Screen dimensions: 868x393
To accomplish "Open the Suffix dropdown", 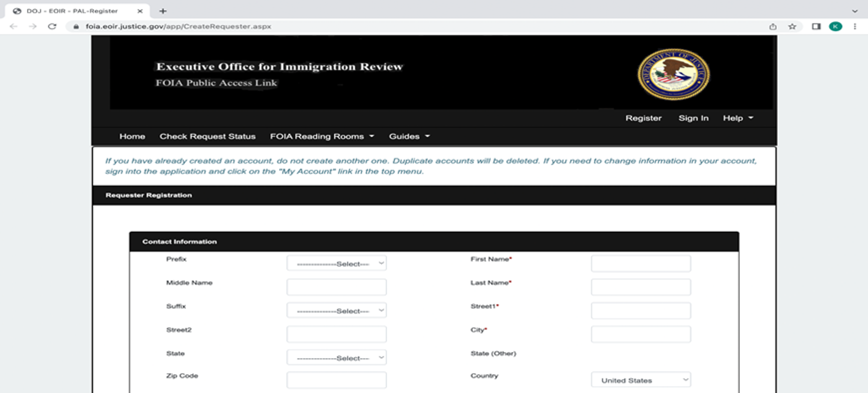I will click(336, 310).
